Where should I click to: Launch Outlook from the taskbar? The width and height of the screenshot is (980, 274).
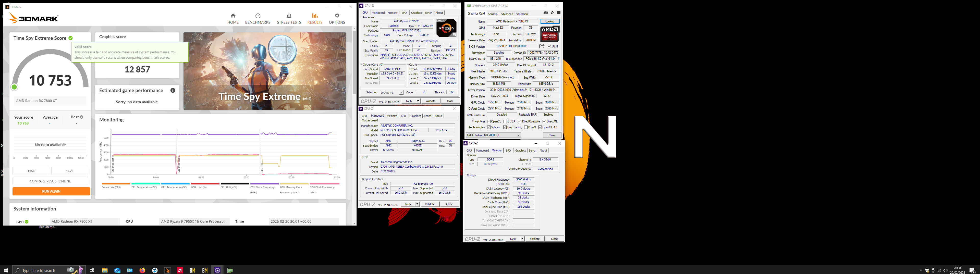117,270
